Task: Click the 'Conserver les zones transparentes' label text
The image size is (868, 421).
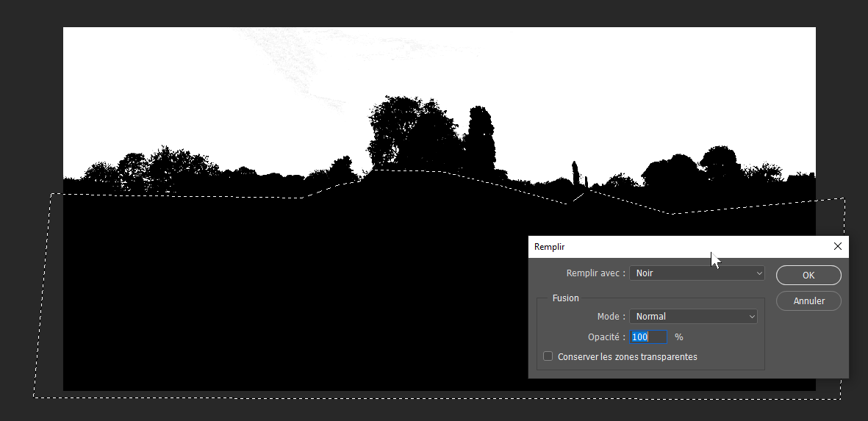Action: point(627,357)
